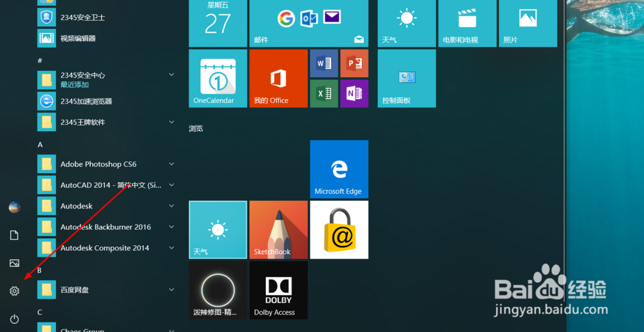Open 电影和电视 tile
The width and height of the screenshot is (644, 332).
click(x=468, y=23)
